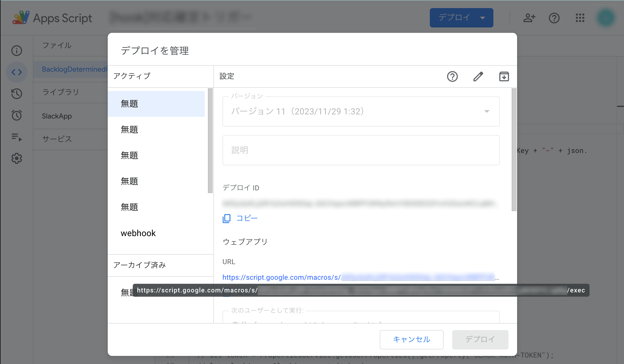Screen dimensions: 624x364
Task: Expand the バージョン 11 version dropdown
Action: click(x=487, y=111)
